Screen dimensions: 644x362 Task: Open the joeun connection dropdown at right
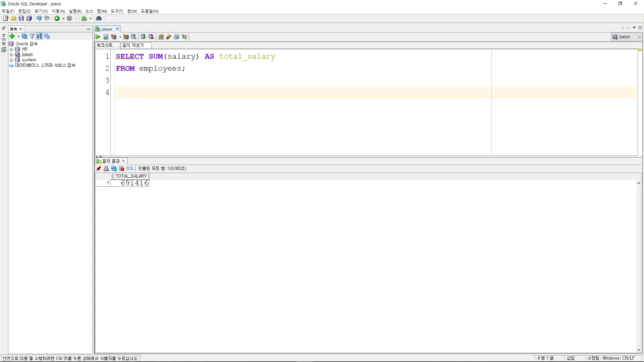(x=639, y=37)
